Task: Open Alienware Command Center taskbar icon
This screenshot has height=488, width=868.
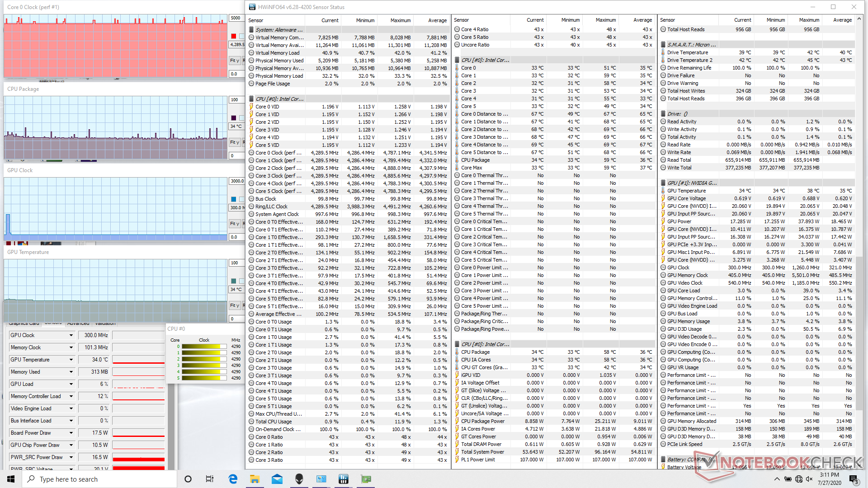Action: (299, 479)
